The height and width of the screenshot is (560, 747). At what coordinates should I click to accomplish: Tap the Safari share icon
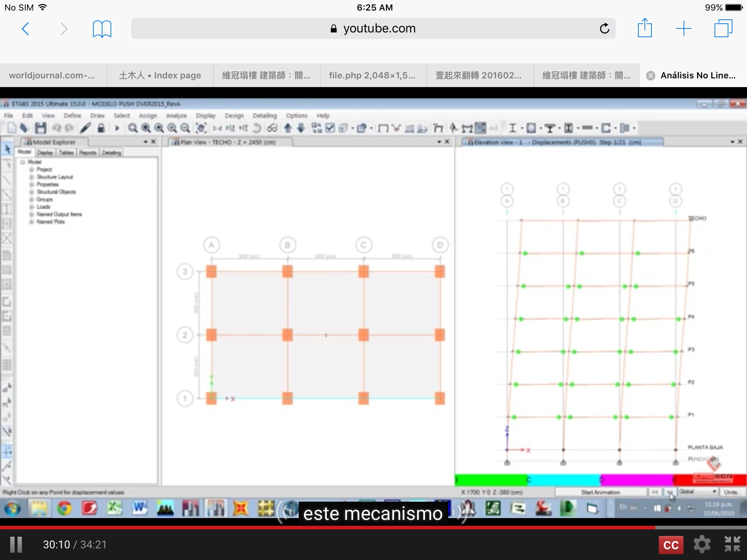[645, 28]
